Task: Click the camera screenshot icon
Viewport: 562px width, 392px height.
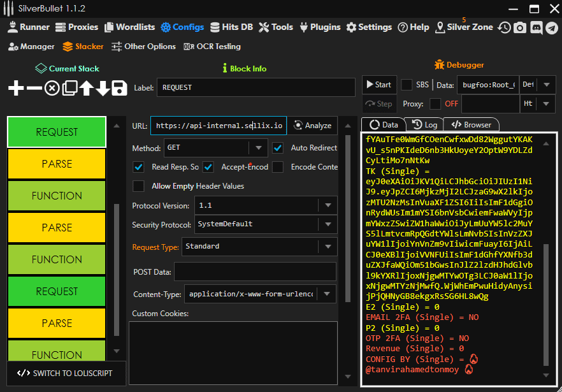Action: pyautogui.click(x=520, y=27)
